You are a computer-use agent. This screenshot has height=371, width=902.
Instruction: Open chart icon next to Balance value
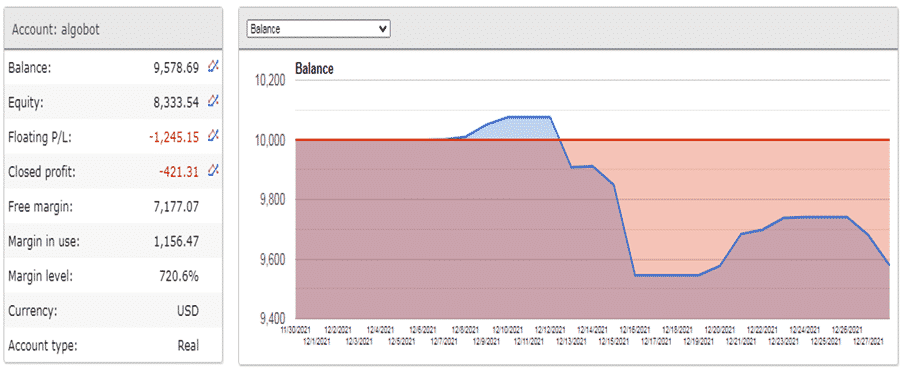click(x=213, y=67)
